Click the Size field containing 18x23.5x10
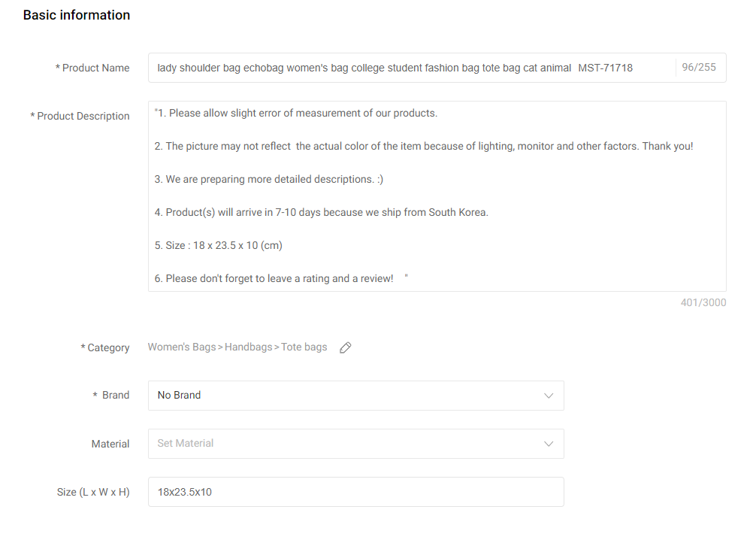This screenshot has width=756, height=546. point(355,492)
